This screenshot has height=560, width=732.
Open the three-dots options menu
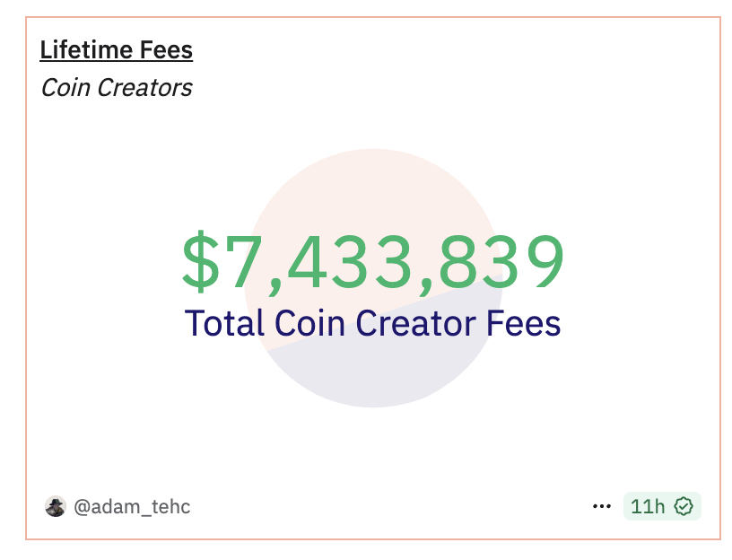601,506
